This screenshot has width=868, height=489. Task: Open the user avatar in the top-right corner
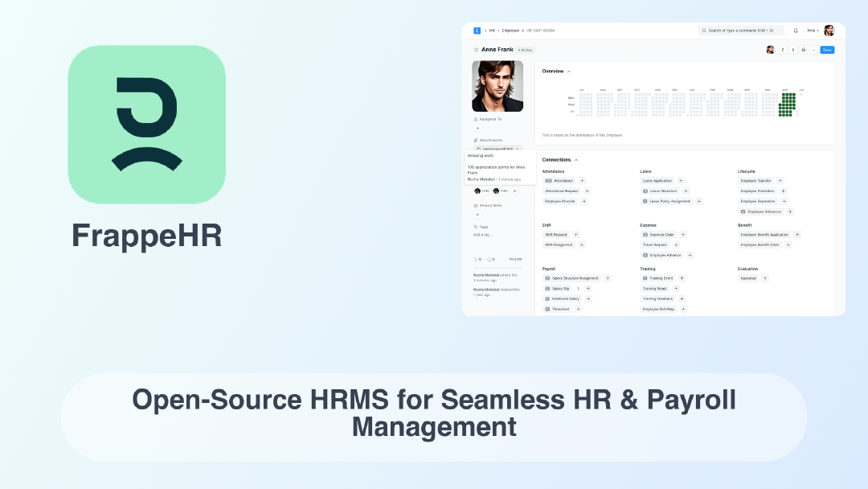tap(829, 31)
